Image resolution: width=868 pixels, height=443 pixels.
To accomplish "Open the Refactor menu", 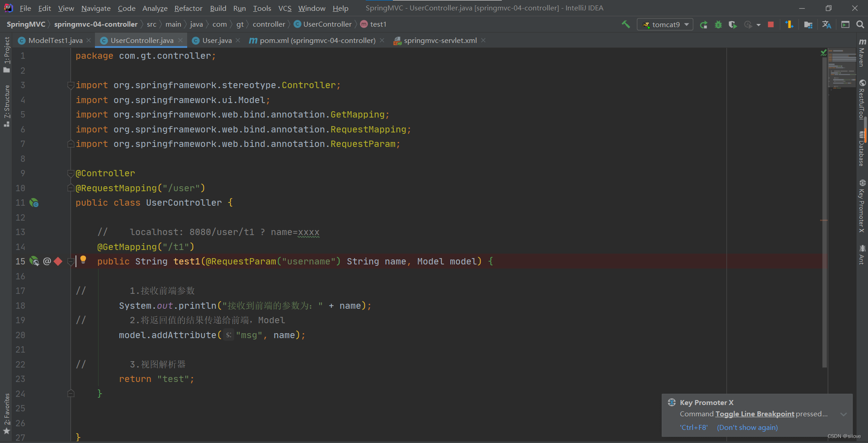I will click(188, 8).
